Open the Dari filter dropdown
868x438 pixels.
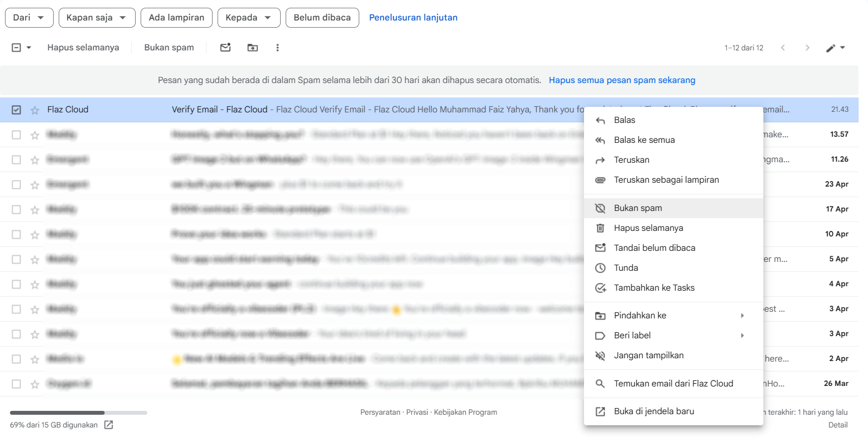tap(29, 18)
